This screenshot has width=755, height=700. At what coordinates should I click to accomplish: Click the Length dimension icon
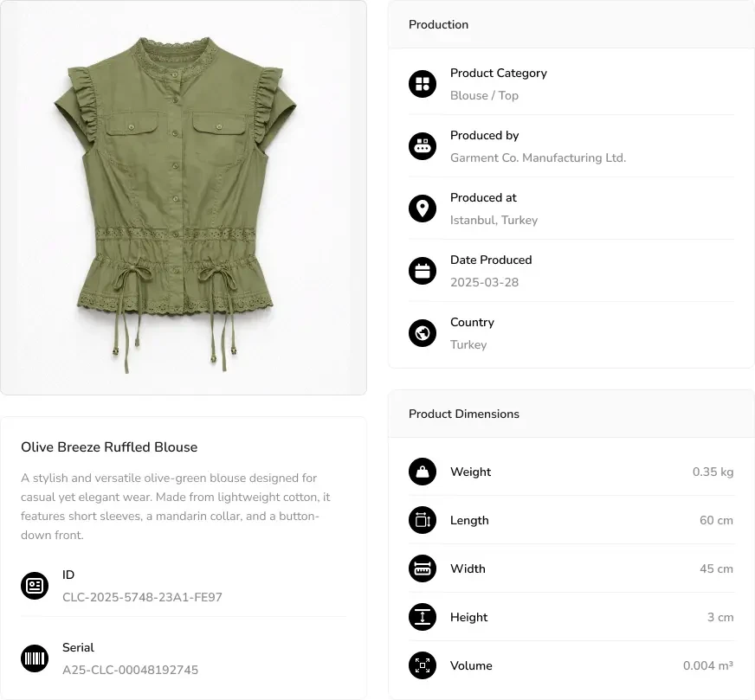coord(423,520)
